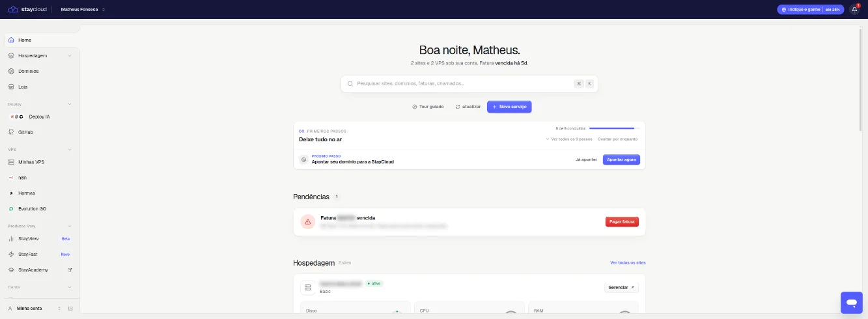Collapse the Conta section
The height and width of the screenshot is (319, 868).
coord(70,287)
